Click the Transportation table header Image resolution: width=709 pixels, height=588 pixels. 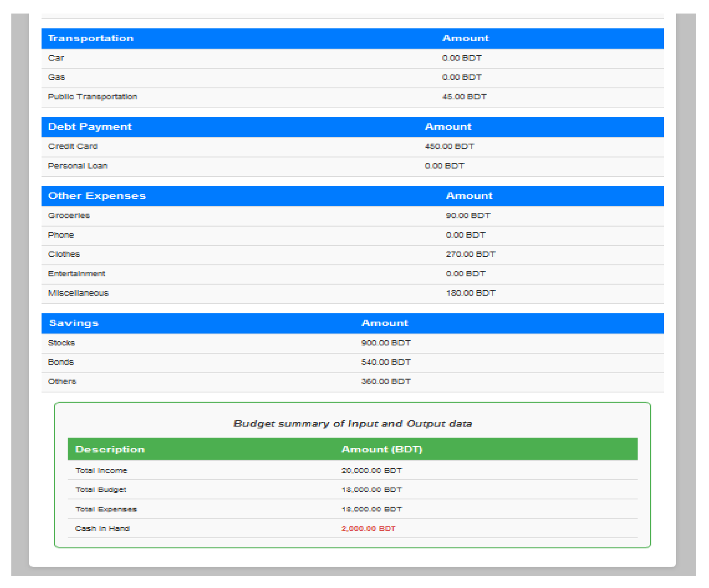[x=91, y=38]
